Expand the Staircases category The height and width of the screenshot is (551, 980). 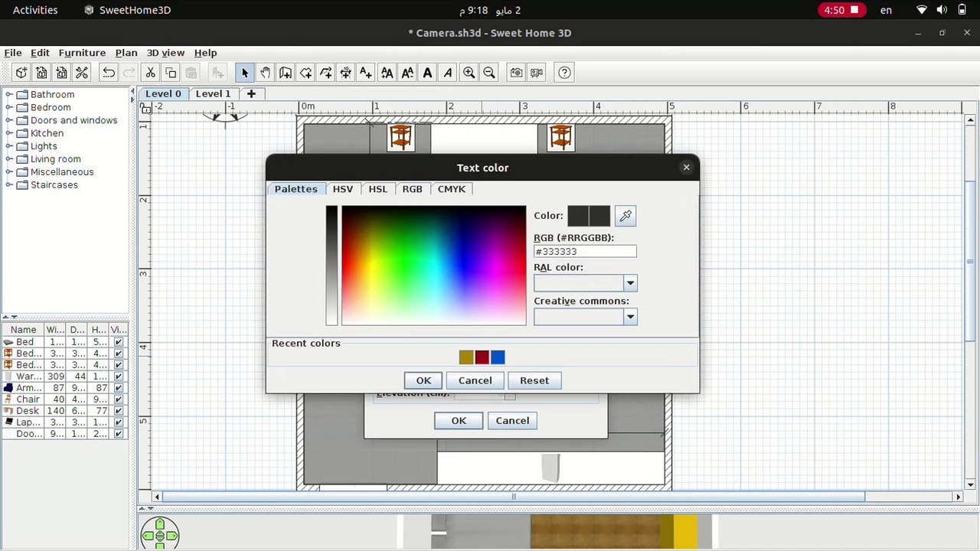tap(9, 185)
